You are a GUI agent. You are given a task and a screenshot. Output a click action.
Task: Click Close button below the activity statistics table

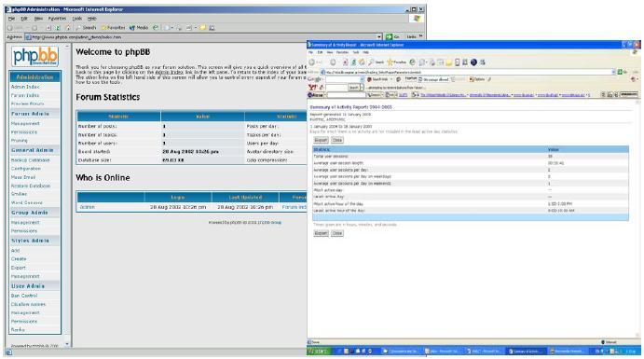click(337, 233)
